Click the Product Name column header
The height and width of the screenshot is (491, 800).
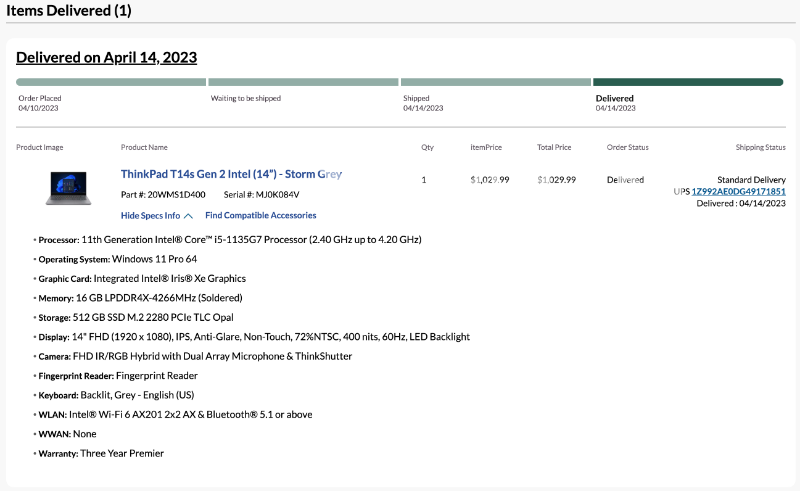point(144,148)
